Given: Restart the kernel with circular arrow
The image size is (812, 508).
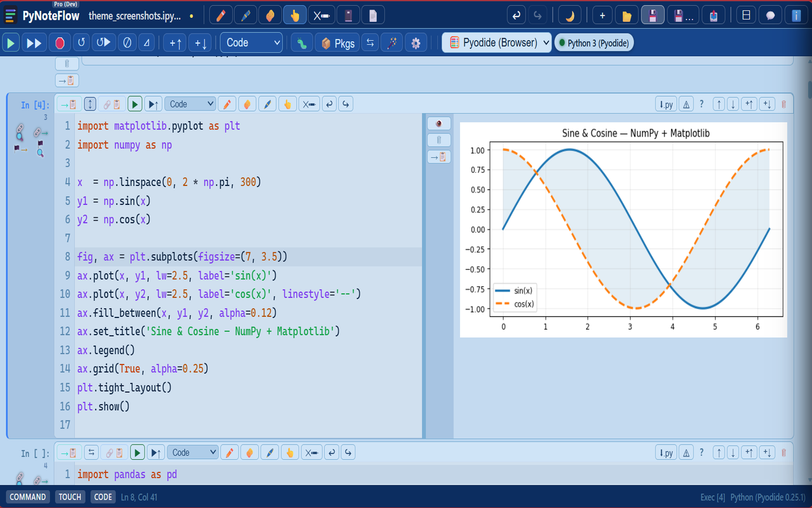Looking at the screenshot, I should pyautogui.click(x=81, y=43).
